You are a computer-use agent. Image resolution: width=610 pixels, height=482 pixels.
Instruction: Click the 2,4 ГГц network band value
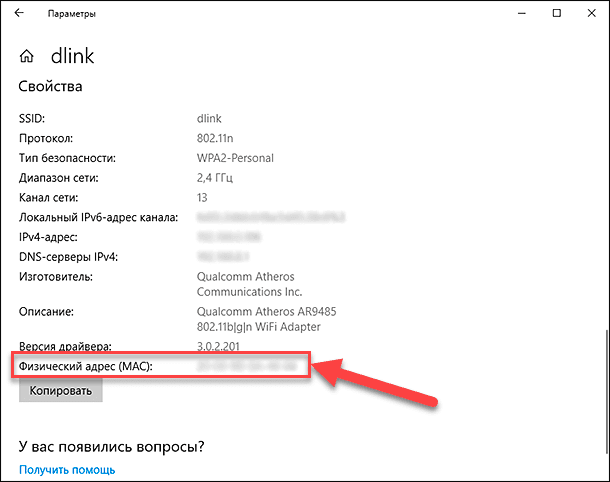[x=219, y=178]
